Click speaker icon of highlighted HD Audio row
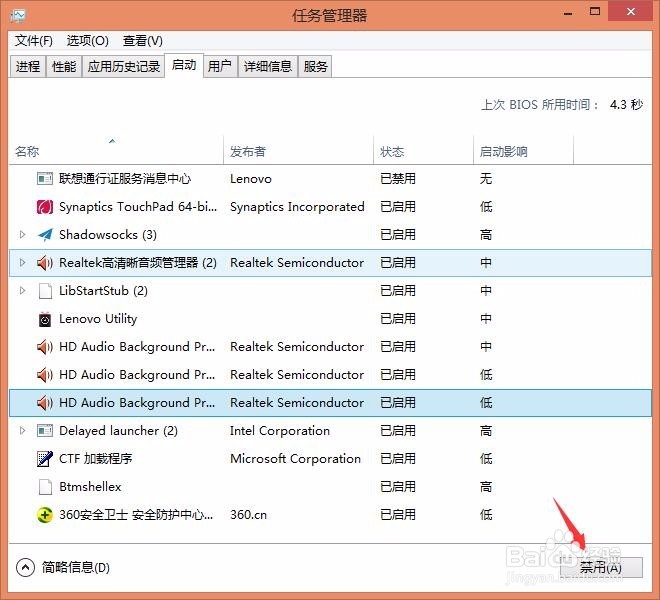Image resolution: width=660 pixels, height=600 pixels. tap(45, 403)
